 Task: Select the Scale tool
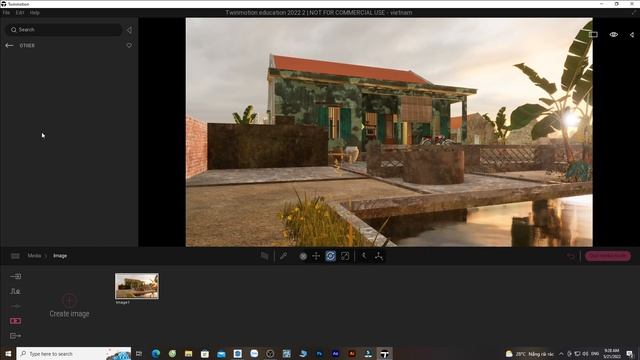[345, 256]
